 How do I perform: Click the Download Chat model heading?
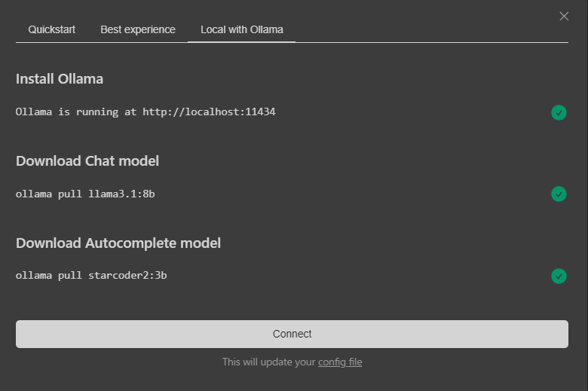(87, 160)
